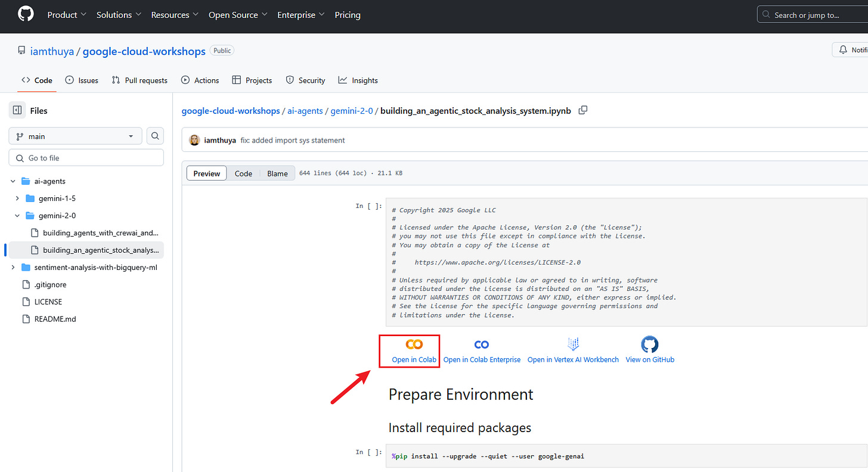Click the LICENSE file icon
This screenshot has height=472, width=868.
pos(26,302)
